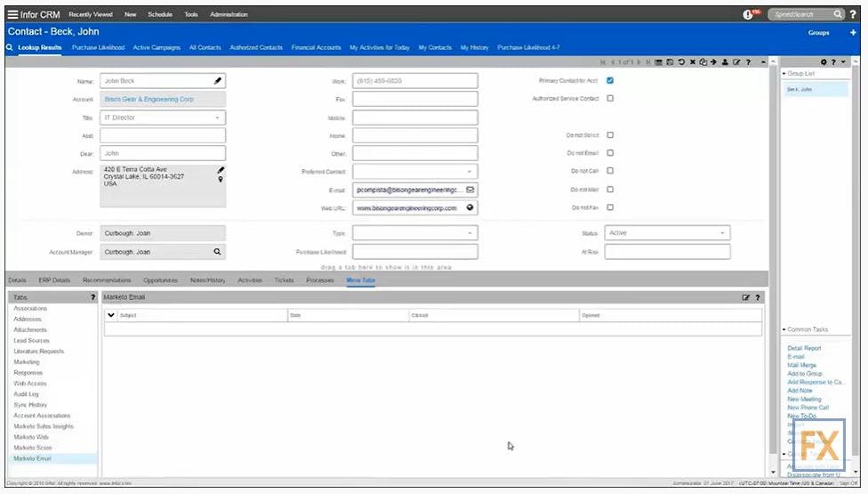
Task: Uncheck Primary Contact for Acct checkbox
Action: tap(610, 81)
